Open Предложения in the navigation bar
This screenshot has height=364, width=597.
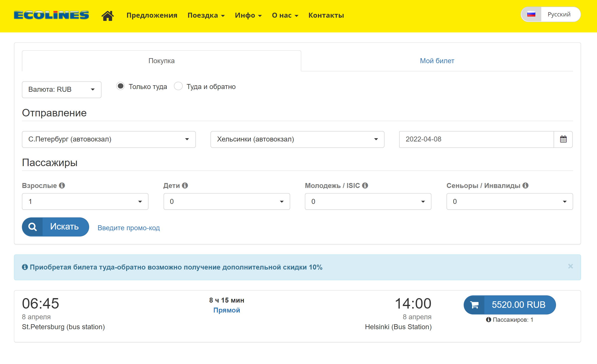(x=152, y=15)
